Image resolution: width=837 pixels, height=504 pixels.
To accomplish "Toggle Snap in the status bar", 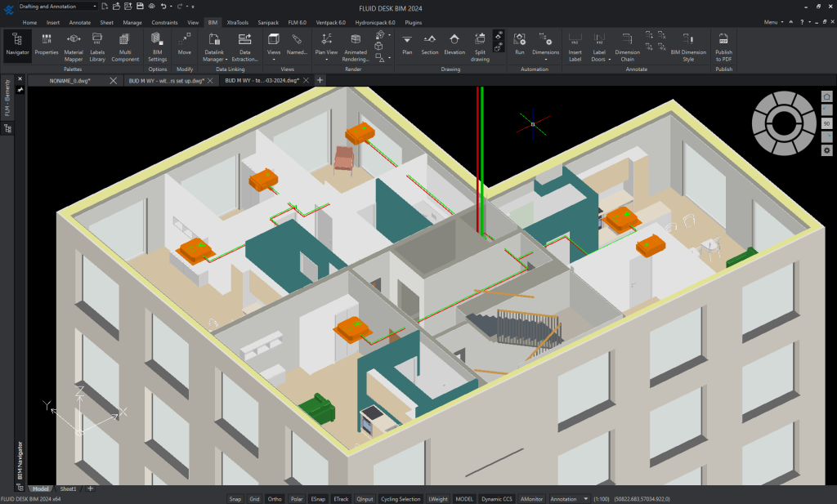I will coord(235,499).
